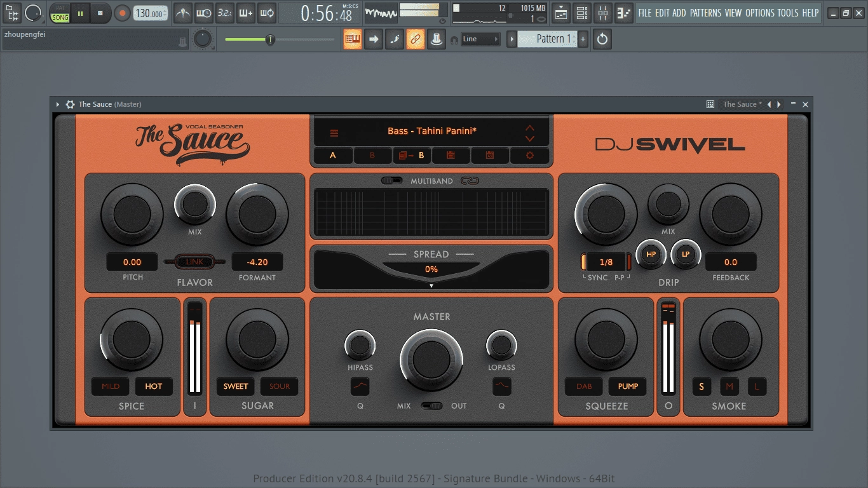868x488 pixels.
Task: Click the record button in the transport
Action: tap(123, 13)
